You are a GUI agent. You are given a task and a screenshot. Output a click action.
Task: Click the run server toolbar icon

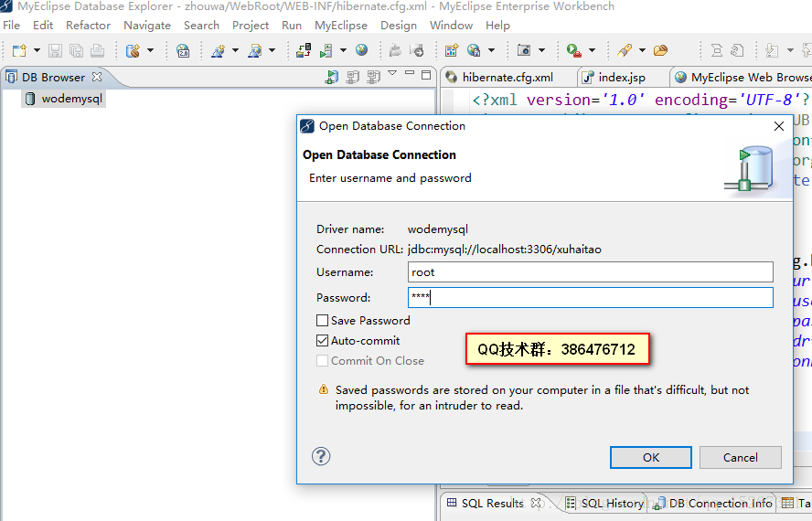click(x=326, y=50)
